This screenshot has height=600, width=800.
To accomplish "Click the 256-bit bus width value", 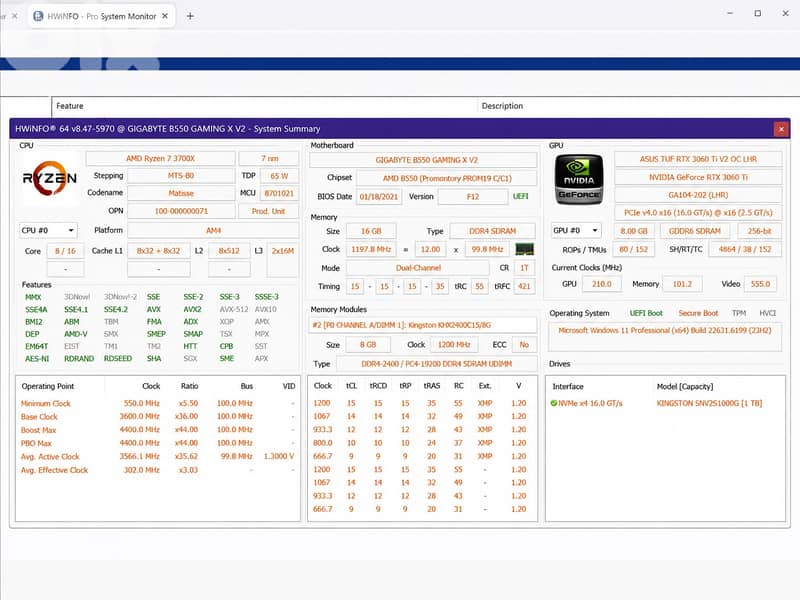I will (759, 231).
